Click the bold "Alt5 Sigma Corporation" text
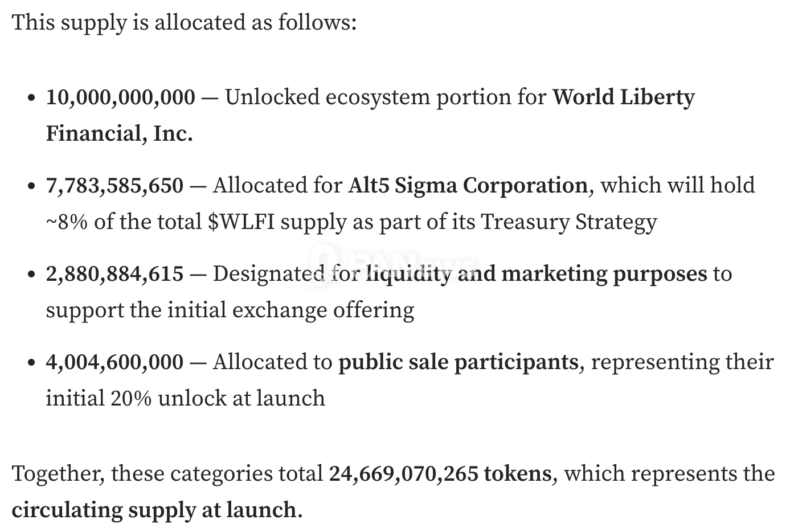 click(x=468, y=186)
